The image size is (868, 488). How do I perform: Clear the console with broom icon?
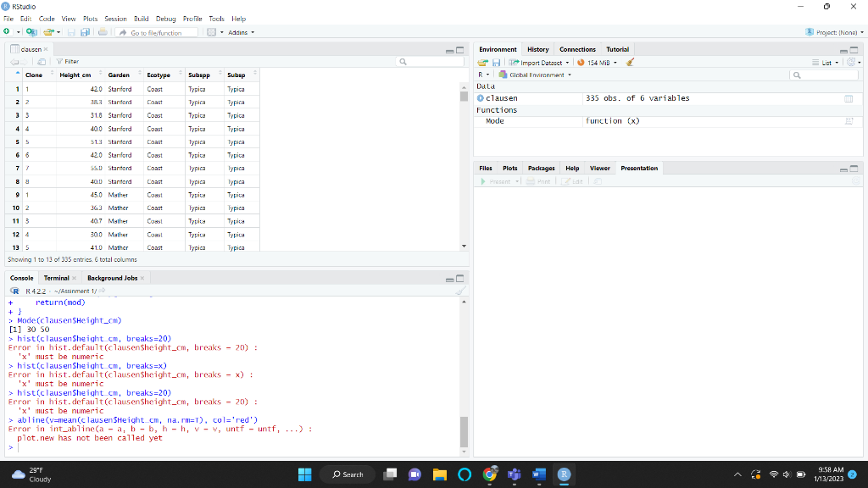(460, 291)
